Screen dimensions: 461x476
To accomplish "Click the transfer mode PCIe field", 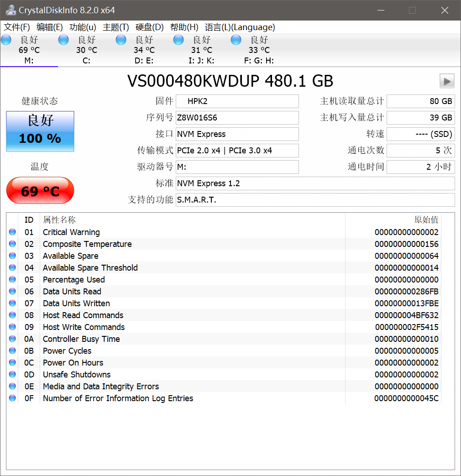I will pyautogui.click(x=237, y=151).
